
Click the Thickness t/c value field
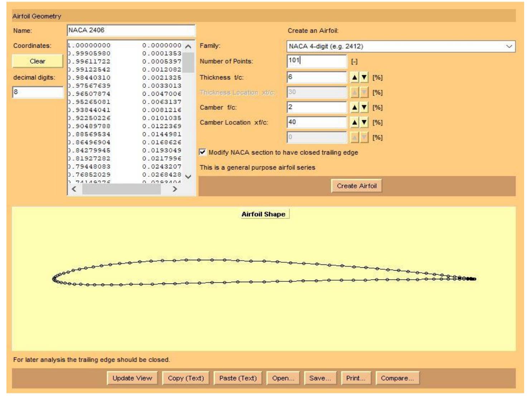(x=317, y=77)
